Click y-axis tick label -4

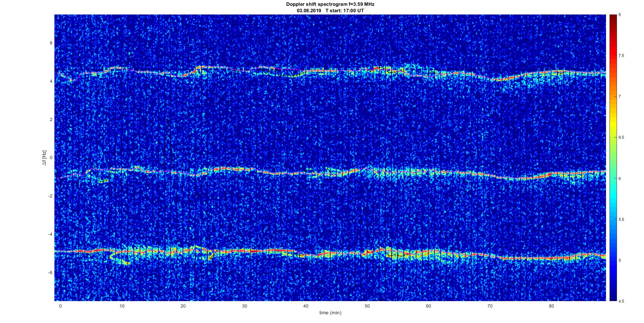50,234
